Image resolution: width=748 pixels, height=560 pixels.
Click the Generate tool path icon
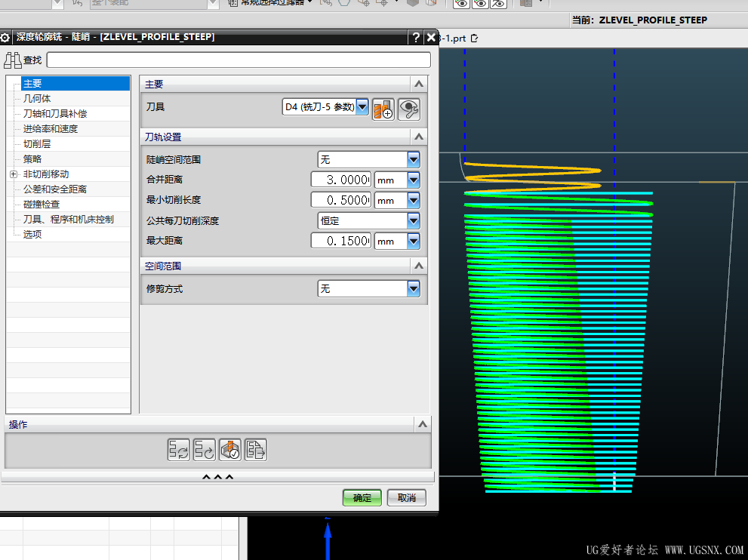coord(179,451)
